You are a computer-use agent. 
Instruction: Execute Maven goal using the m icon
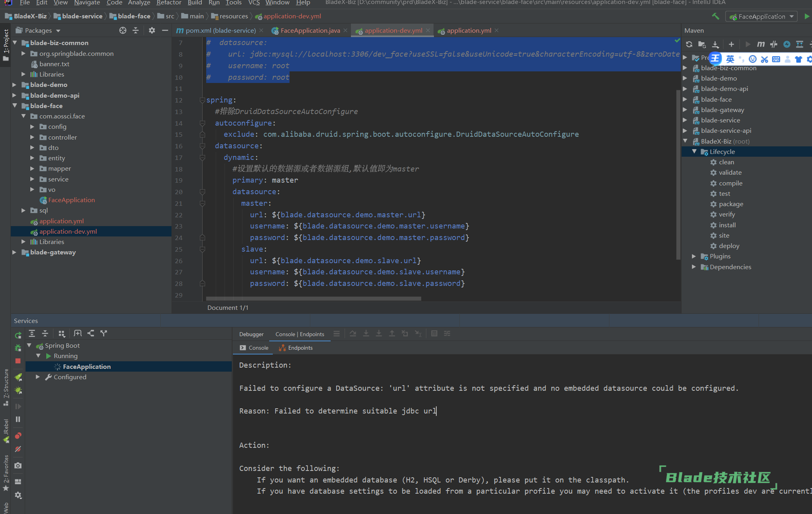tap(761, 44)
